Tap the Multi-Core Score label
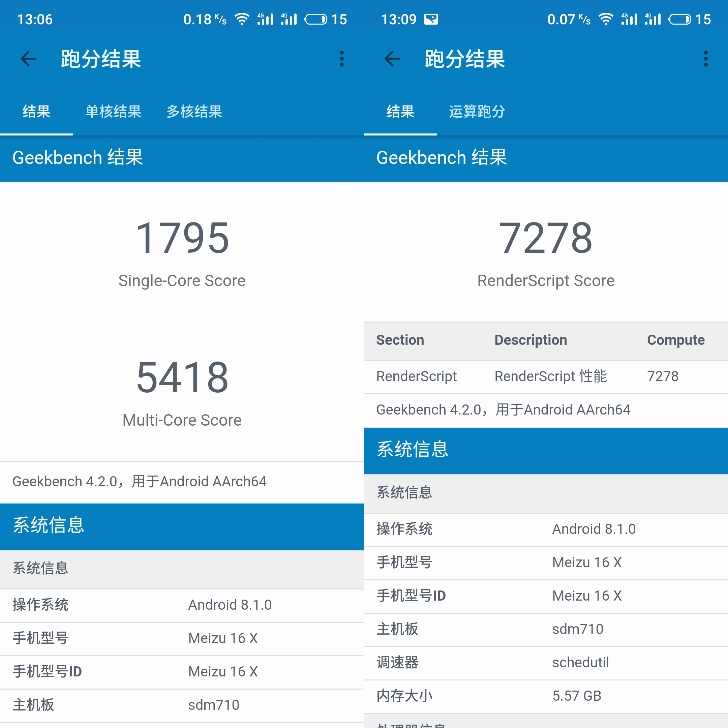 pos(182,420)
